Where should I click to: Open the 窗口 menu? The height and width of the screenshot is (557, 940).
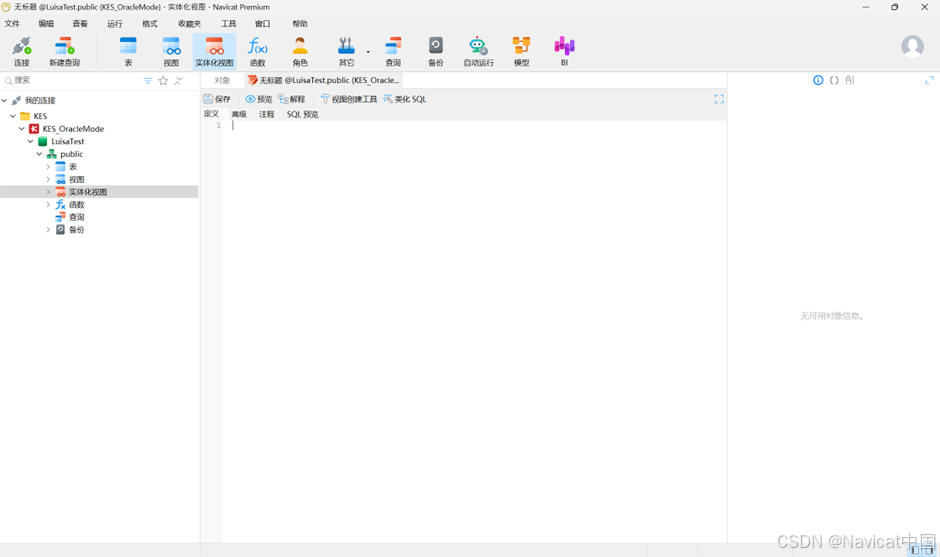(x=263, y=23)
